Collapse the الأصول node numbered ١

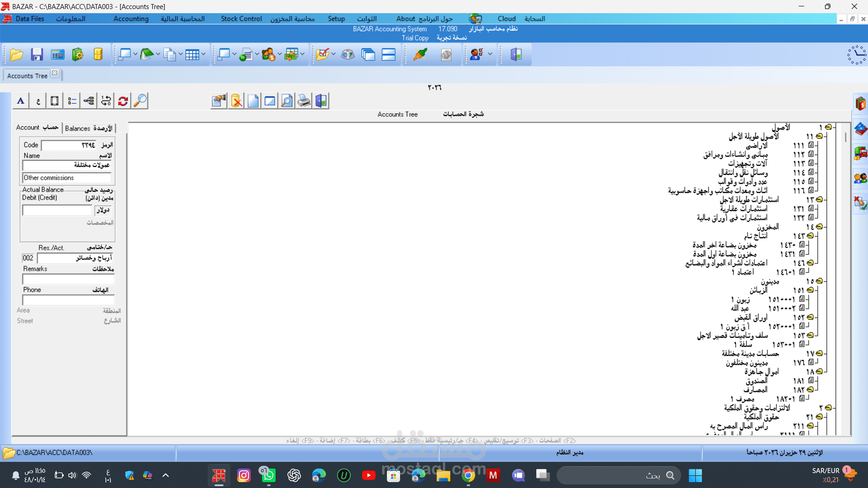coord(828,127)
